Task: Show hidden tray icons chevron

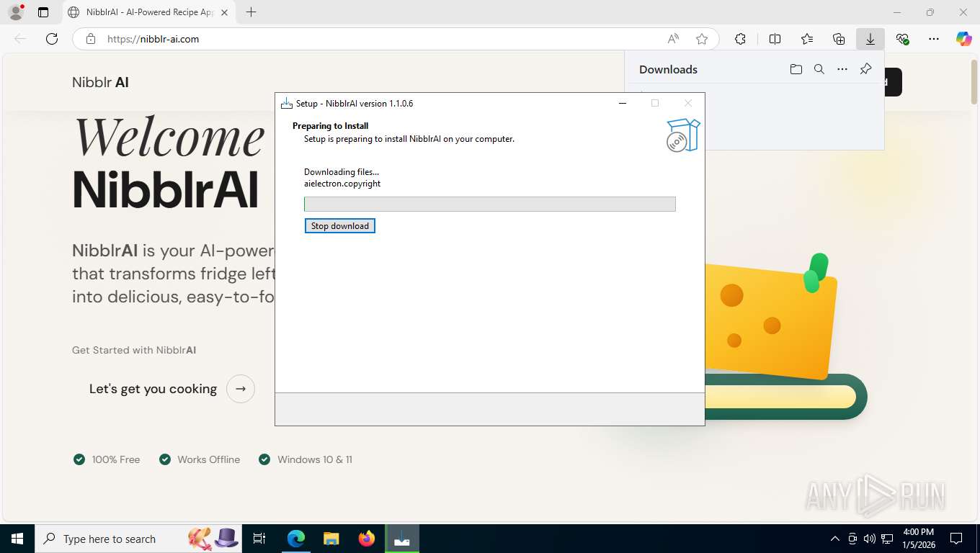Action: pyautogui.click(x=835, y=539)
